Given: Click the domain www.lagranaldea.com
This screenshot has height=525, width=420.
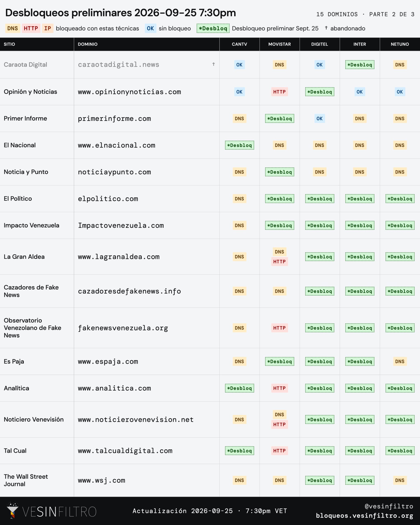Looking at the screenshot, I should 119,257.
